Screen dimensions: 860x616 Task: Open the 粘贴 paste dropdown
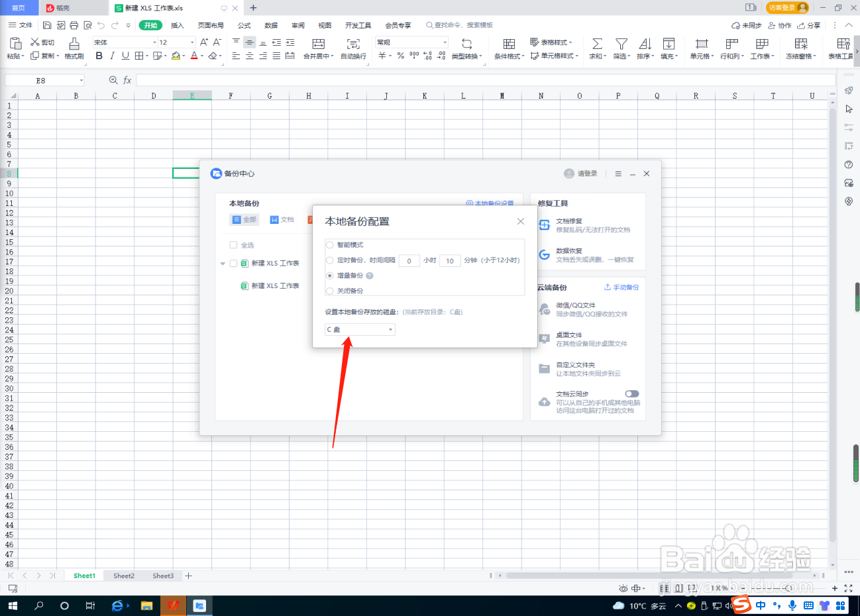pos(16,56)
